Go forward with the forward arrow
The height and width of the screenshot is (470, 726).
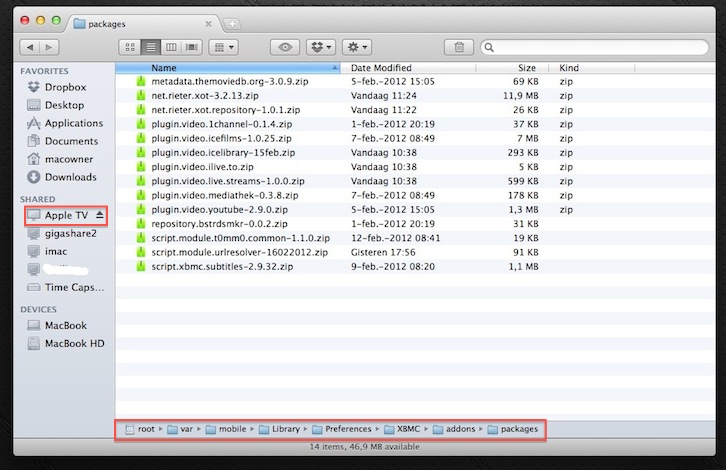pyautogui.click(x=52, y=47)
